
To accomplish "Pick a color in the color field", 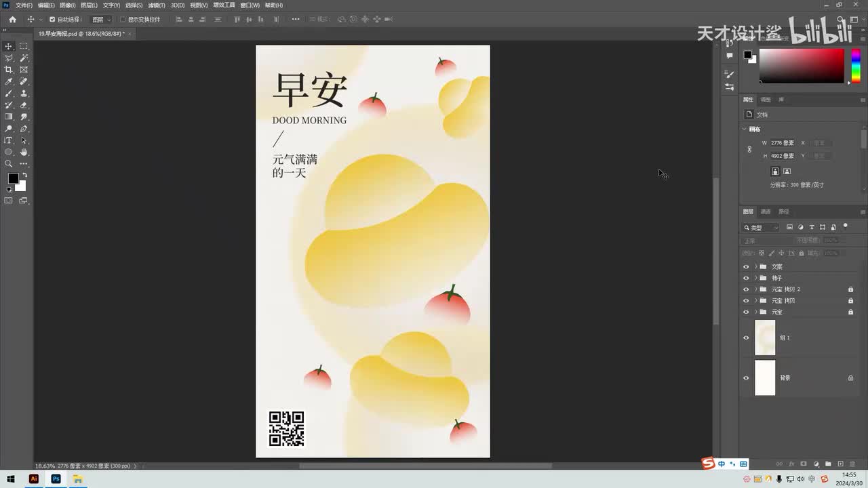I will [802, 66].
